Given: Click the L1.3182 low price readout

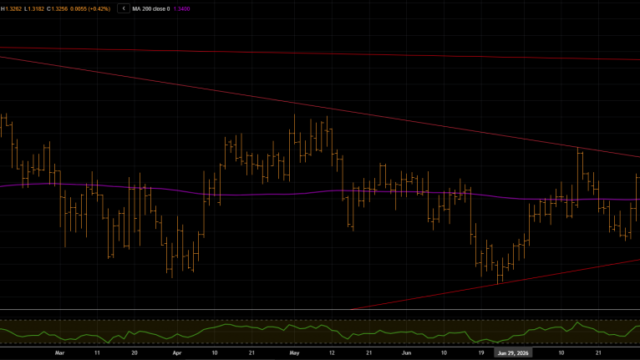Looking at the screenshot, I should (x=34, y=9).
